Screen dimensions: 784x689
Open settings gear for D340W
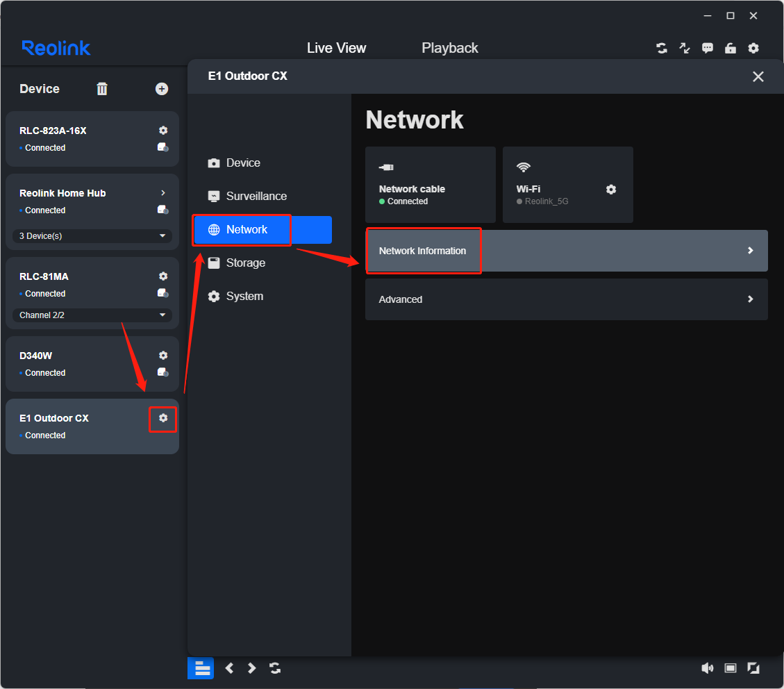click(x=163, y=355)
